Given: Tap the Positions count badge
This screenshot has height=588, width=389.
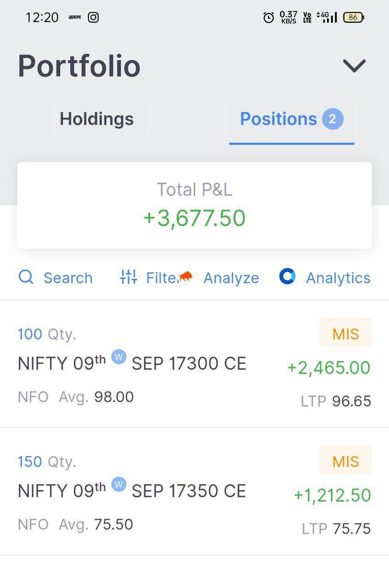Looking at the screenshot, I should coord(333,119).
